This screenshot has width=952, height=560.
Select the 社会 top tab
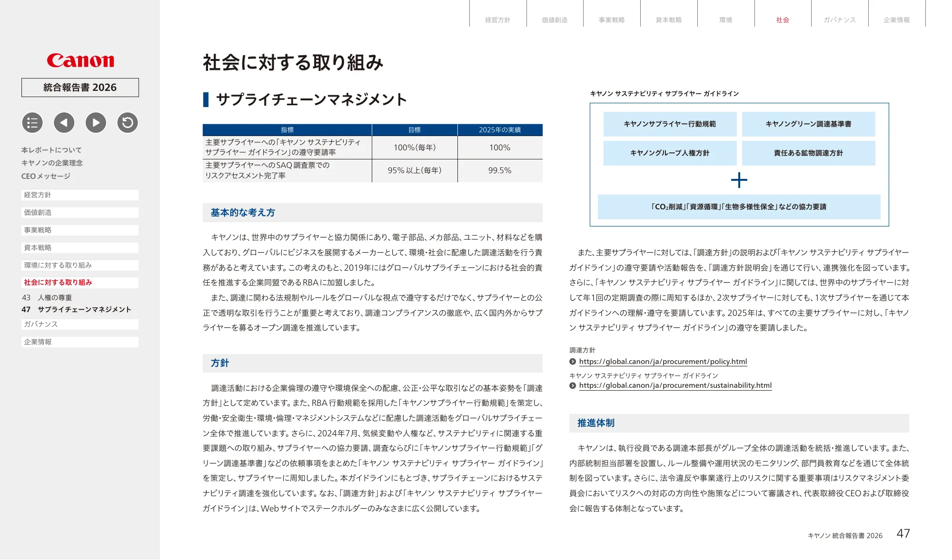pos(783,20)
